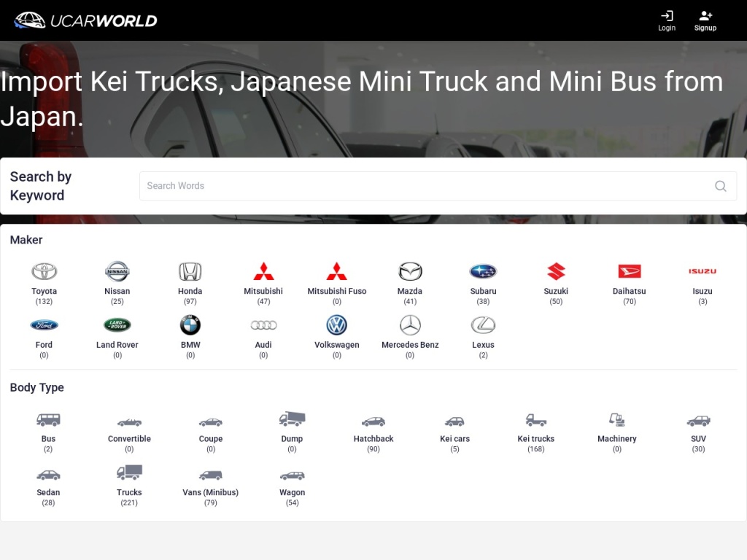Image resolution: width=747 pixels, height=560 pixels.
Task: Click the Signup link
Action: pos(705,20)
